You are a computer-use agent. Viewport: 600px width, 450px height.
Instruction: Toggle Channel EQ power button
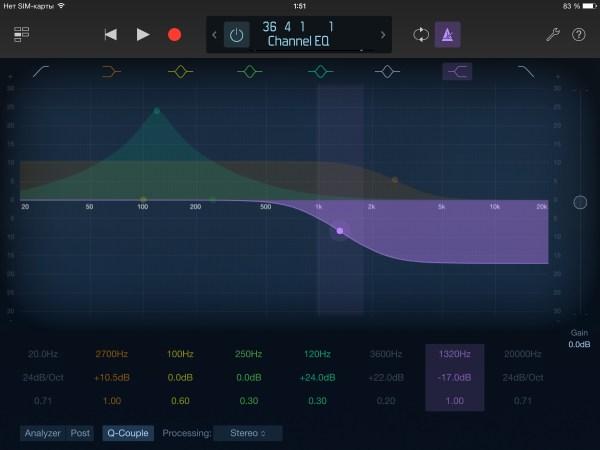(x=236, y=35)
